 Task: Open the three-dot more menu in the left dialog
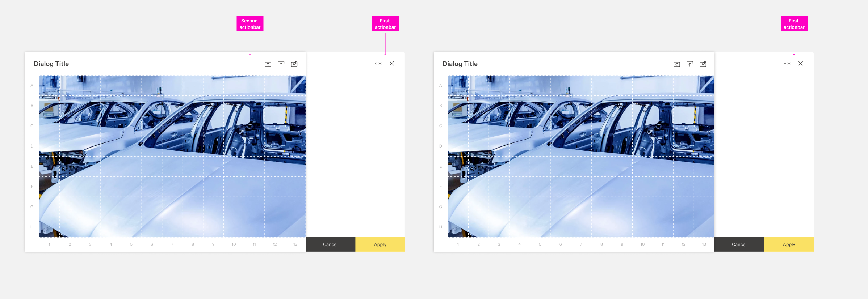pyautogui.click(x=379, y=64)
